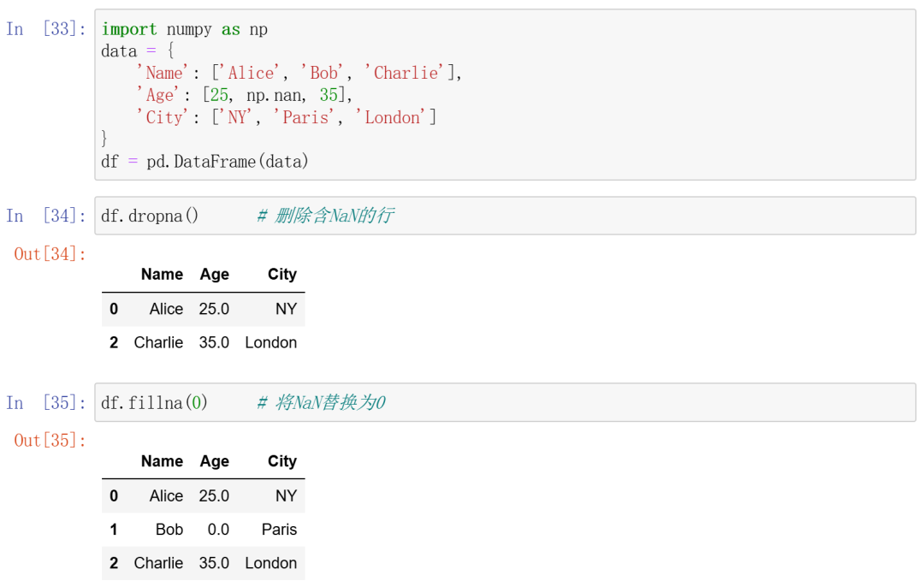Click the 'City' line in the data dictionary
Screen dimensions: 924x587
[286, 117]
